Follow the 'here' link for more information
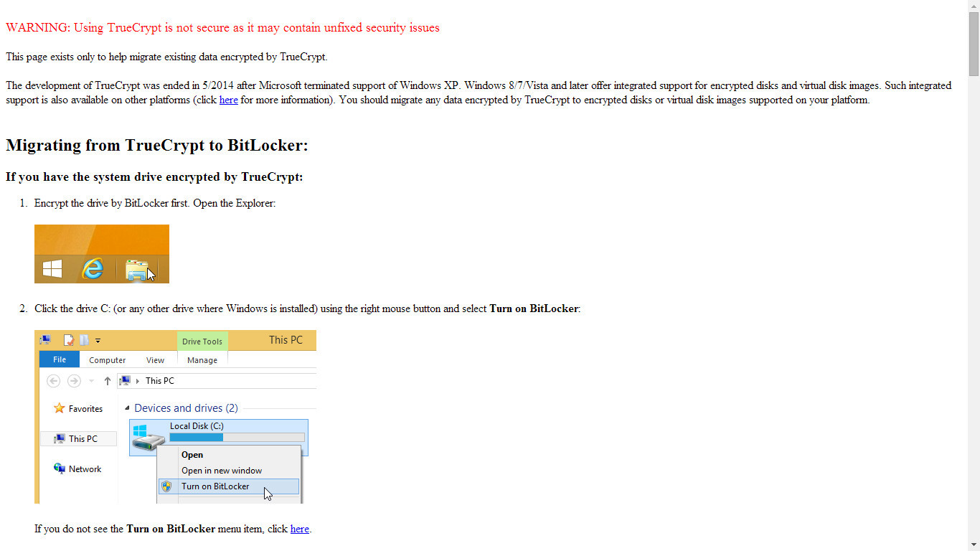980x551 pixels. [x=228, y=100]
